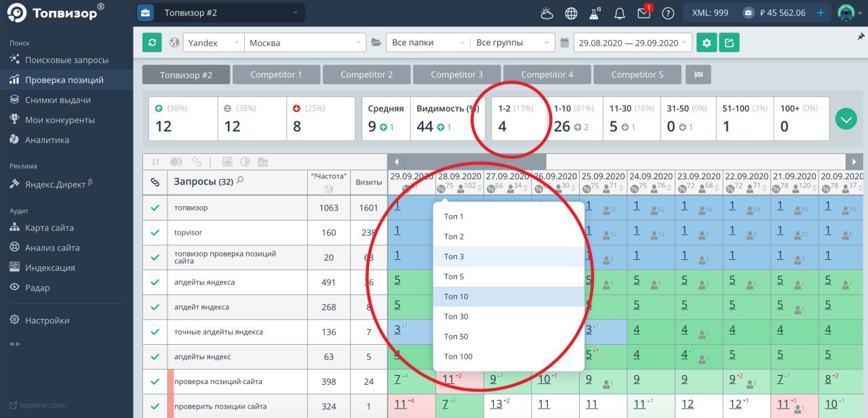Open the notifications bell
Image resolution: width=868 pixels, height=418 pixels.
[x=619, y=13]
